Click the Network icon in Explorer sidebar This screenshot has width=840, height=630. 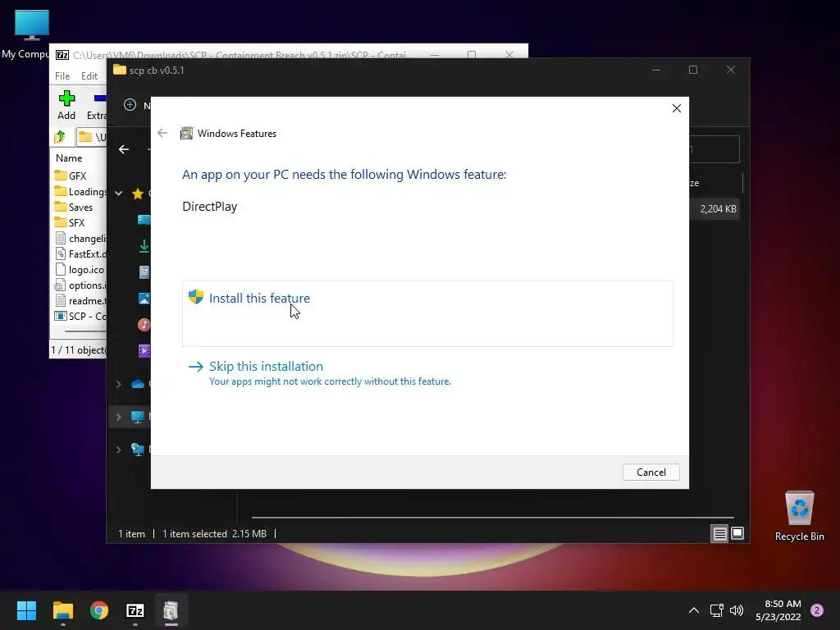[138, 450]
